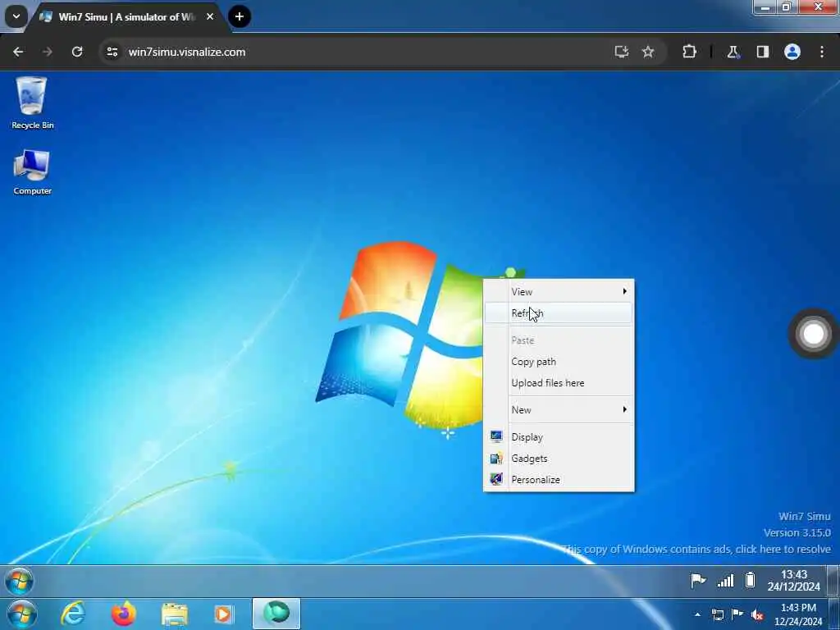Open the media player taskbar icon

[223, 614]
